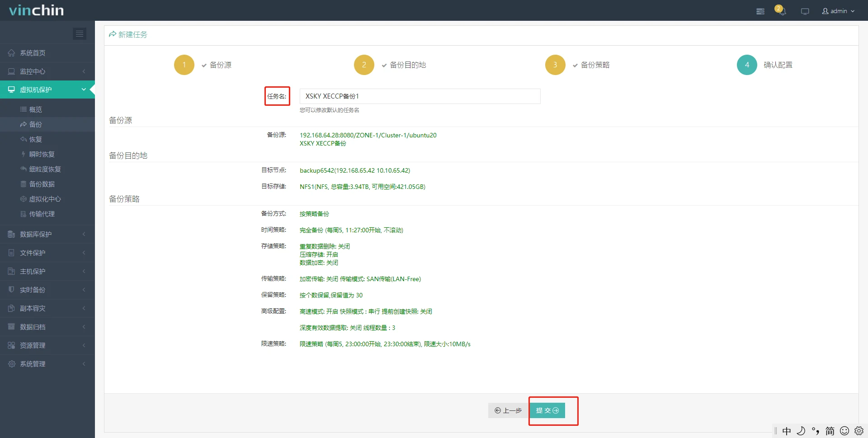This screenshot has height=438, width=868.
Task: Open the notifications bell with badge 2
Action: click(x=781, y=10)
